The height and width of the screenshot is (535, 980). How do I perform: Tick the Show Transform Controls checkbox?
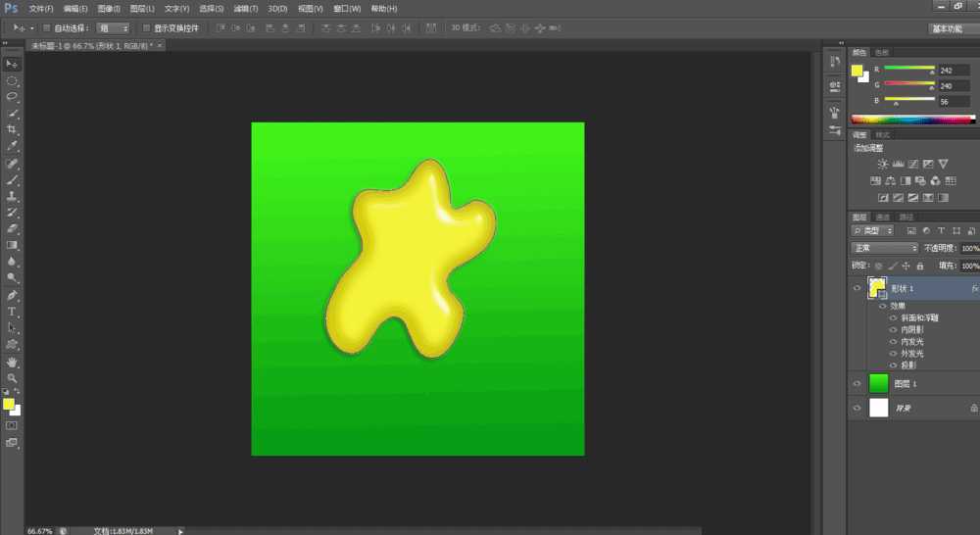pos(146,28)
